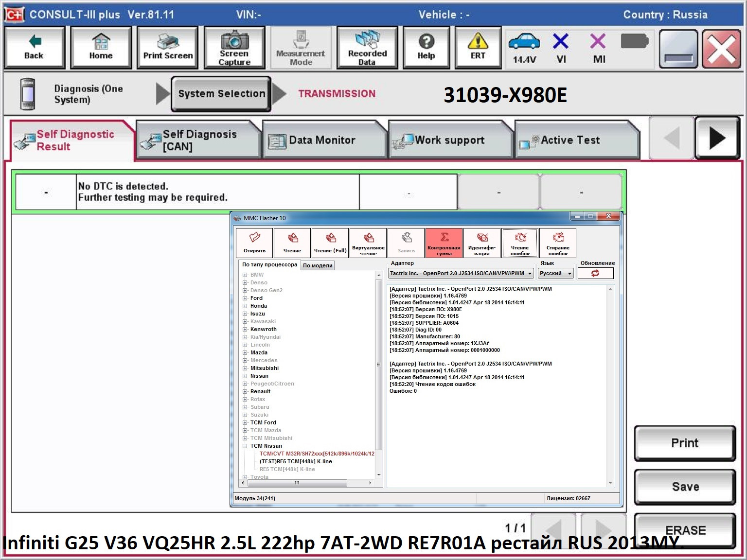Click Чтение ошибок read errors icon
The width and height of the screenshot is (747, 560).
[520, 243]
